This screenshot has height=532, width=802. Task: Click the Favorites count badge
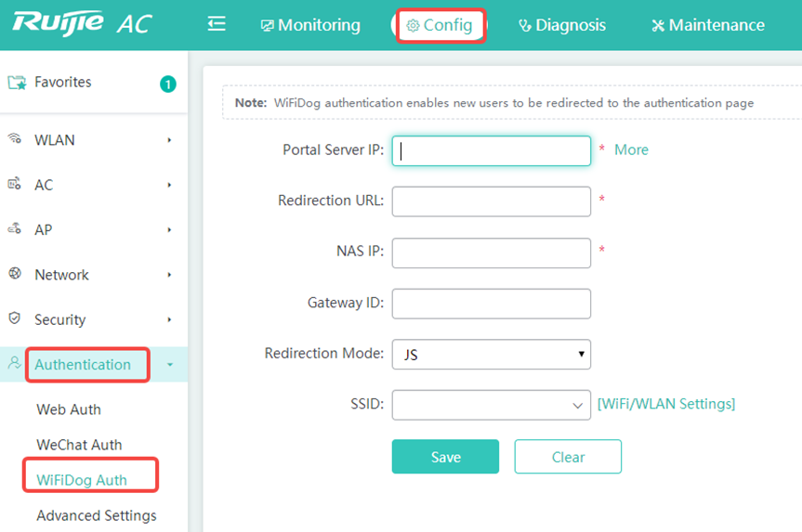point(168,84)
